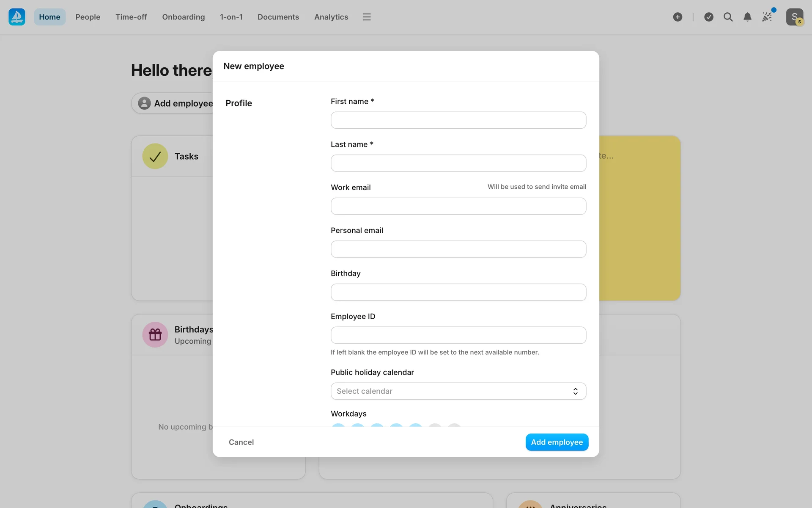This screenshot has width=812, height=508.
Task: Expand the Select calendar dropdown
Action: point(453,391)
